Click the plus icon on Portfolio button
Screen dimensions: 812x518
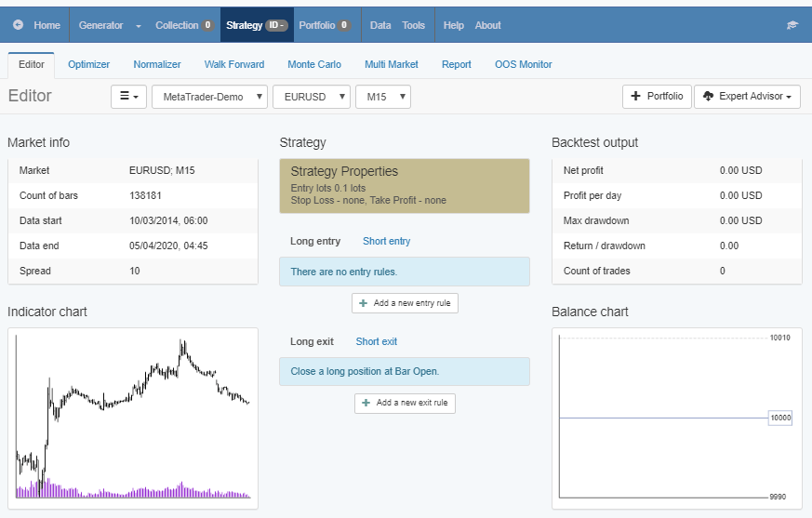(x=635, y=97)
